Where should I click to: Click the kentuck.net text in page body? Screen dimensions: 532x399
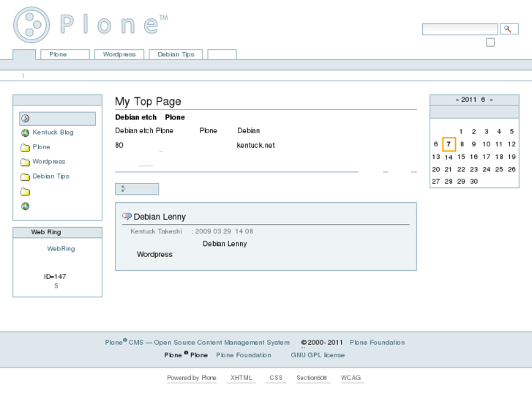click(256, 146)
